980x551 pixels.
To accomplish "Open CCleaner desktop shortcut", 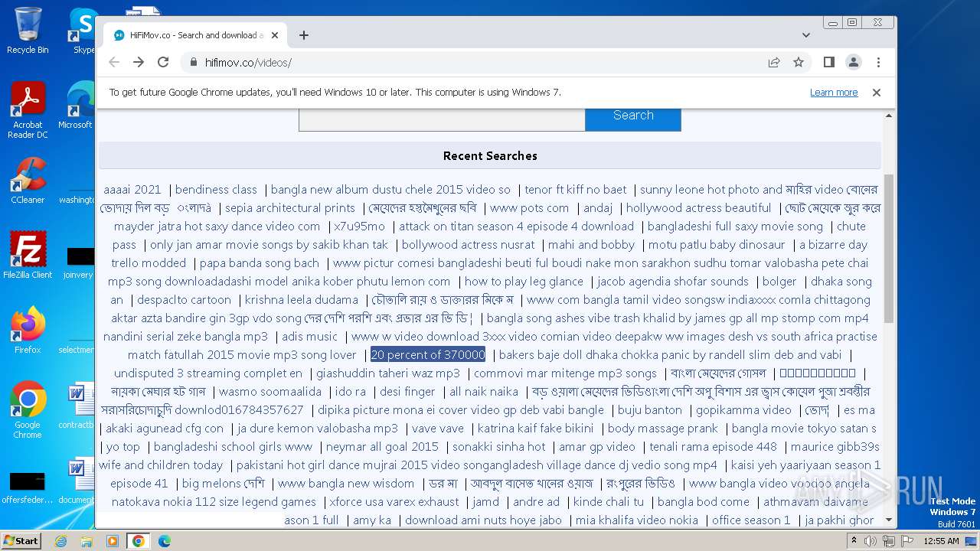I will (x=28, y=181).
